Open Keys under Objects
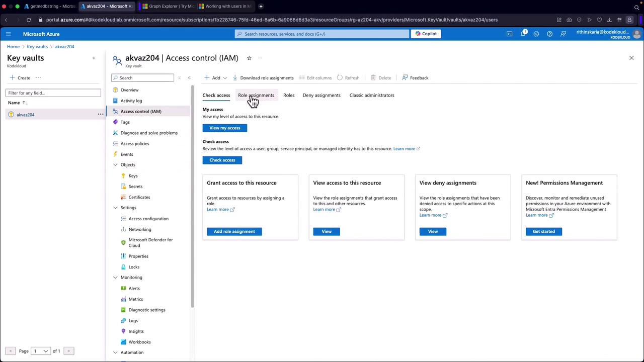Screen dimensions: 644x362 click(x=133, y=175)
